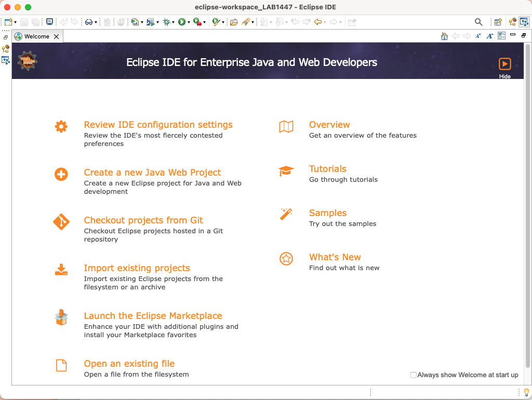The width and height of the screenshot is (532, 400).
Task: Click the map icon beside Overview
Action: click(x=286, y=127)
